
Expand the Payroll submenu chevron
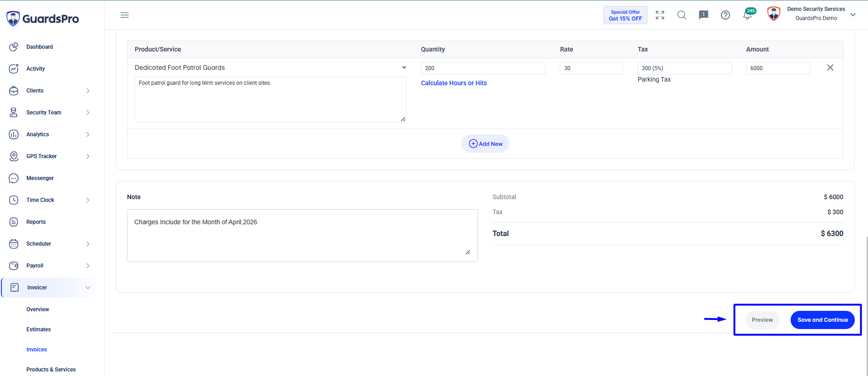[88, 266]
